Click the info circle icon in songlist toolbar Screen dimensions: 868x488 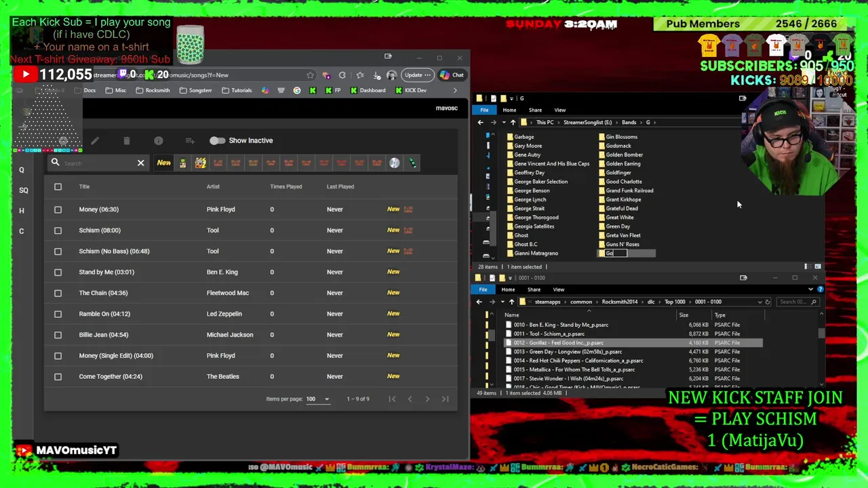[x=158, y=140]
